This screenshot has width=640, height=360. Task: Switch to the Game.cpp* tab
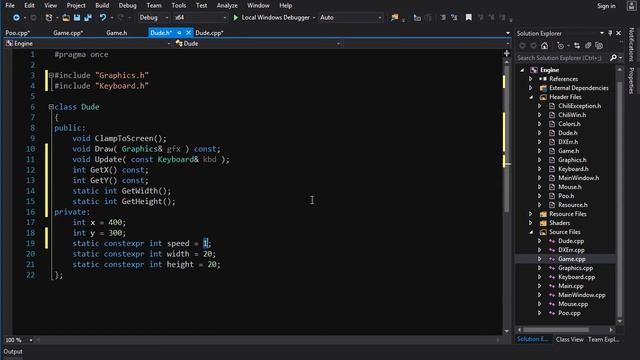click(68, 33)
